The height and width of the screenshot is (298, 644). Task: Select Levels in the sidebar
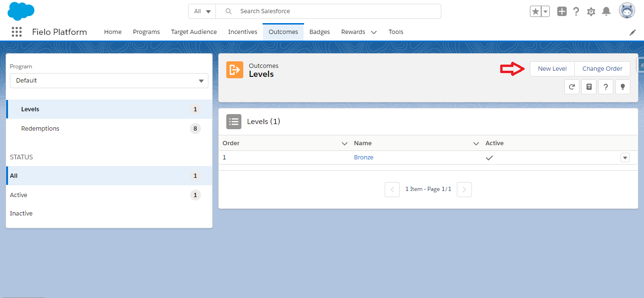[109, 109]
